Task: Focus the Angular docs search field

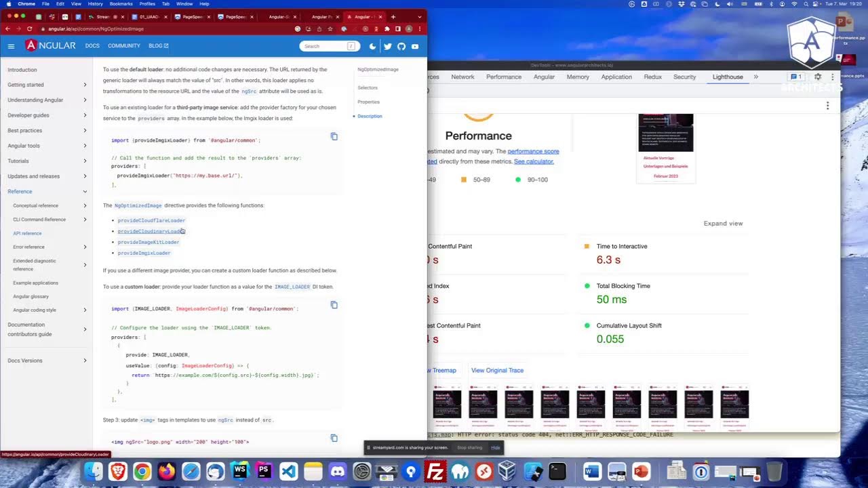Action: [330, 46]
